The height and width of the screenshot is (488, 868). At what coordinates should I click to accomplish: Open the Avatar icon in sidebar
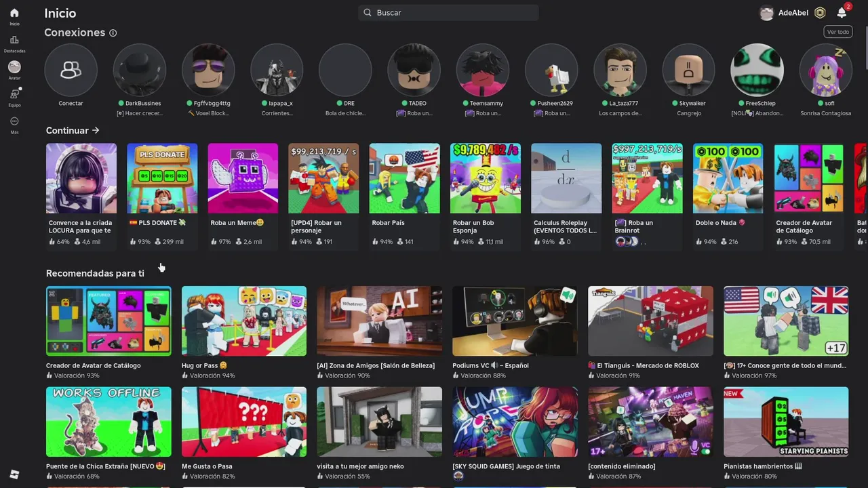click(x=14, y=67)
